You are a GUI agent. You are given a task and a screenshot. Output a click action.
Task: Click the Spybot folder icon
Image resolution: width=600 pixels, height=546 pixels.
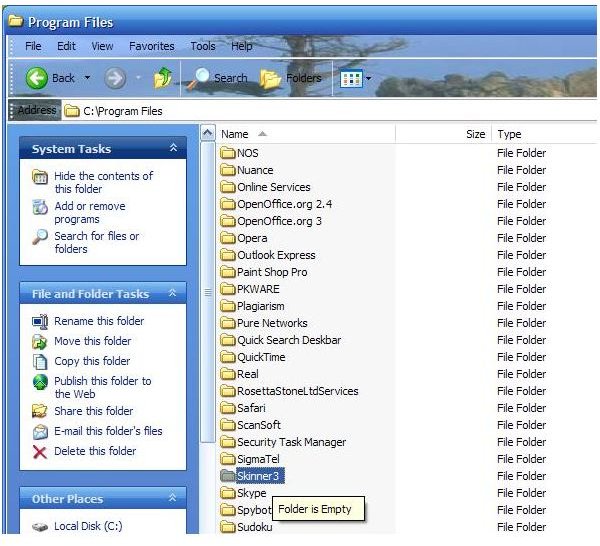coord(228,510)
